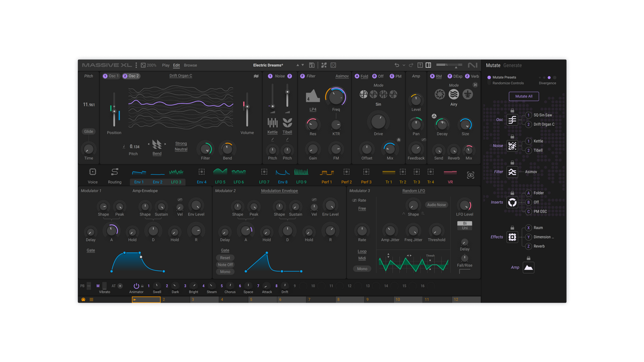644x362 pixels.
Task: Click the save preset disk icon
Action: pos(311,65)
